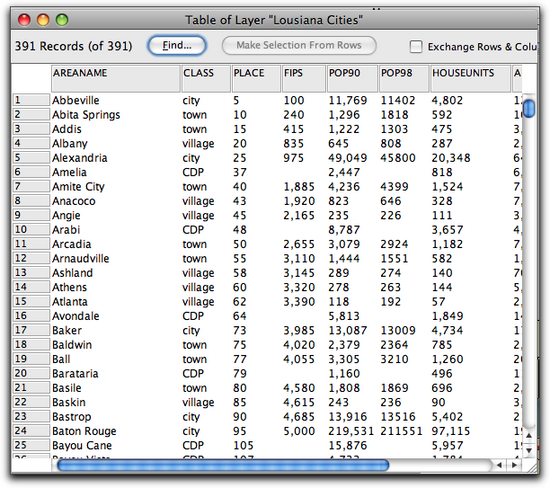Click the POP98 column header
Viewport: 550px width, 488px height.
[404, 78]
